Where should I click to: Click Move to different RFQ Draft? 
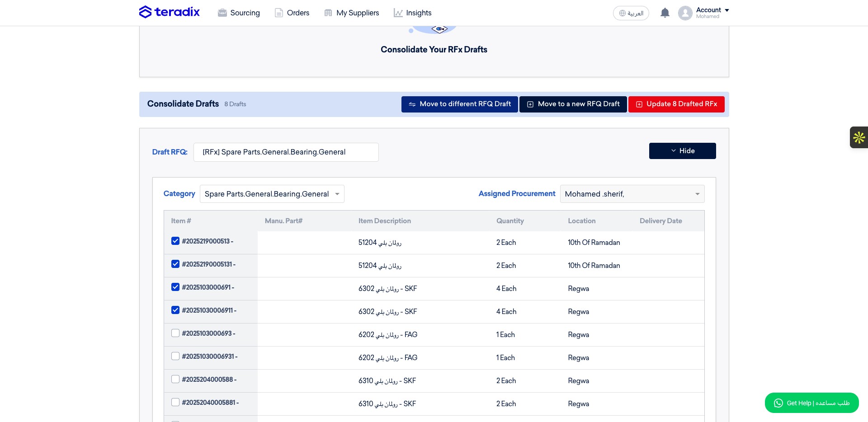[460, 104]
